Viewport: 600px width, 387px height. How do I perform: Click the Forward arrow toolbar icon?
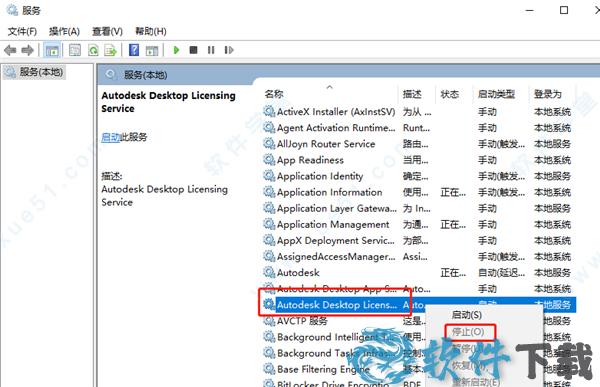coord(28,50)
